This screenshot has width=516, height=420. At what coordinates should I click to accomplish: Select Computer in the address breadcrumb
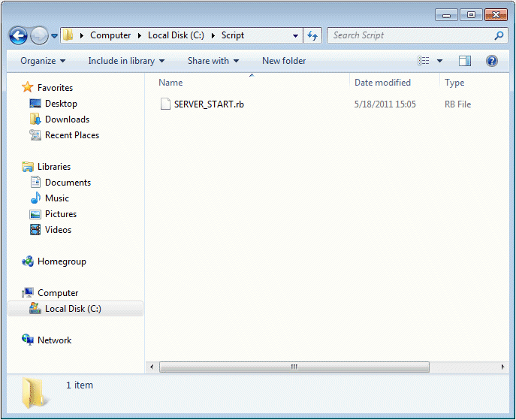coord(110,35)
